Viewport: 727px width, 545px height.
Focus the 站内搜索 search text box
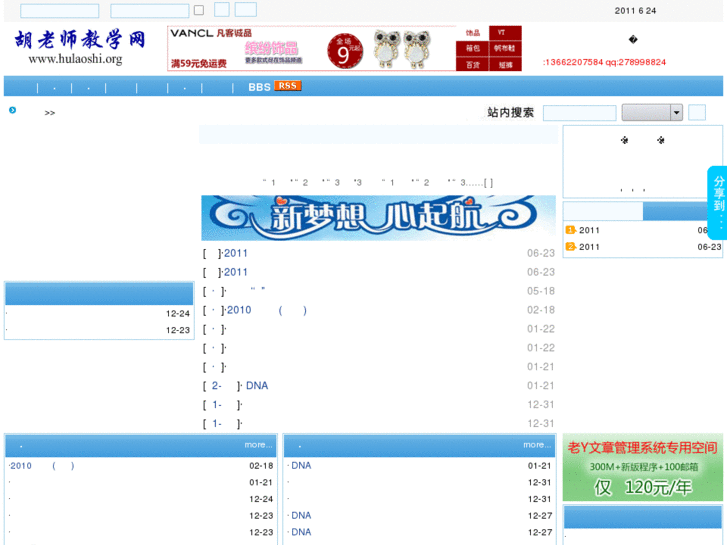click(580, 113)
